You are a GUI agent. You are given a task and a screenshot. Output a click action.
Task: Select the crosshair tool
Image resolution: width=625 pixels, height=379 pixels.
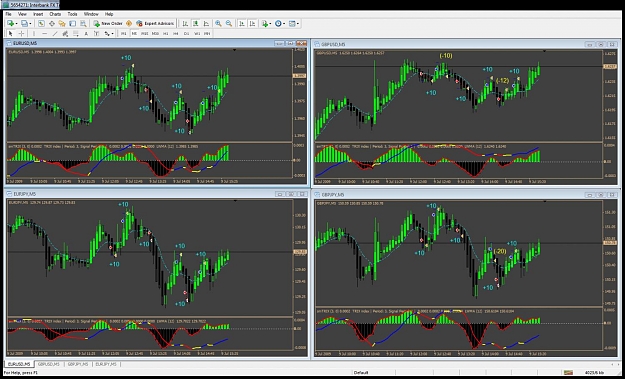pos(21,34)
